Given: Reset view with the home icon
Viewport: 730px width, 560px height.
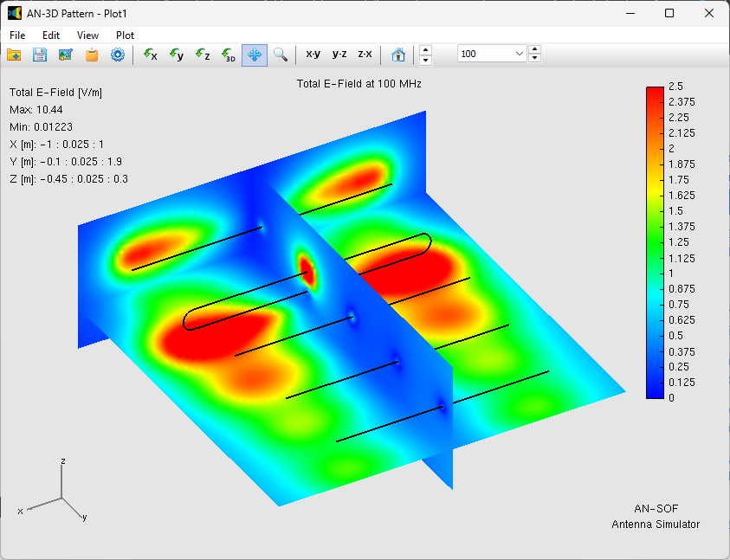Looking at the screenshot, I should coord(398,55).
